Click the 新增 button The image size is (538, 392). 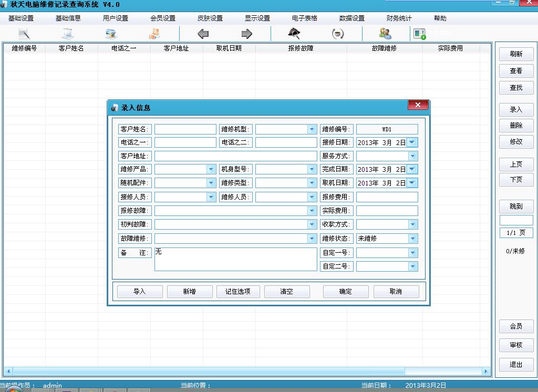(x=189, y=292)
